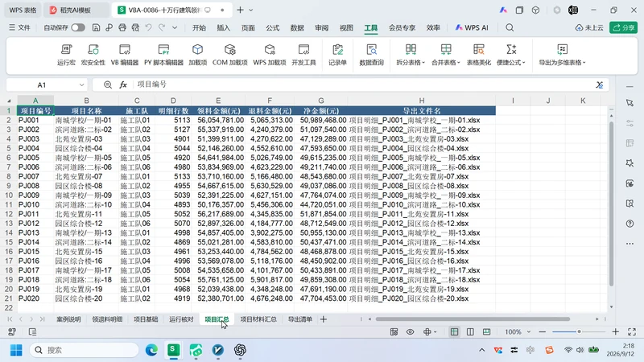
Task: Switch to the 插入 ribbon tab
Action: (x=224, y=27)
